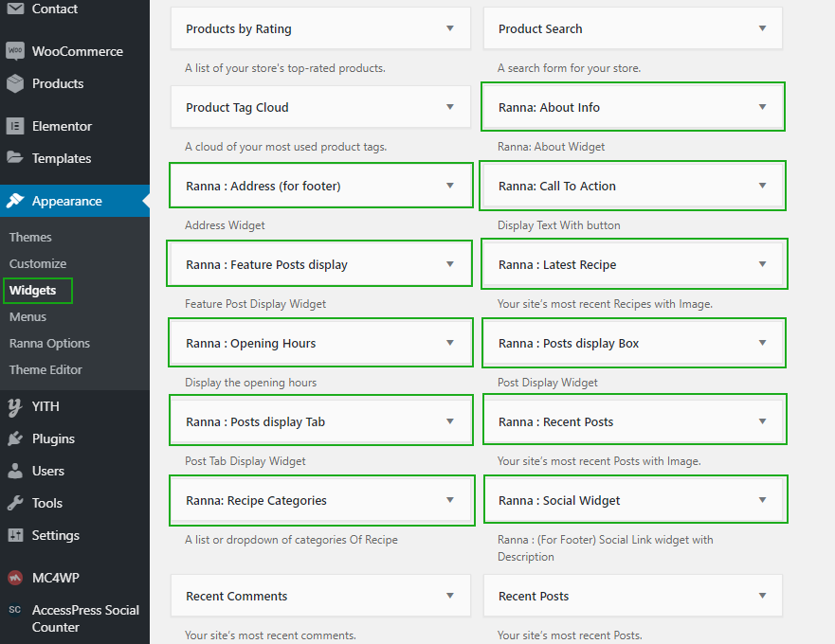The height and width of the screenshot is (644, 835).
Task: Expand the default Recent Posts arrow
Action: click(763, 596)
